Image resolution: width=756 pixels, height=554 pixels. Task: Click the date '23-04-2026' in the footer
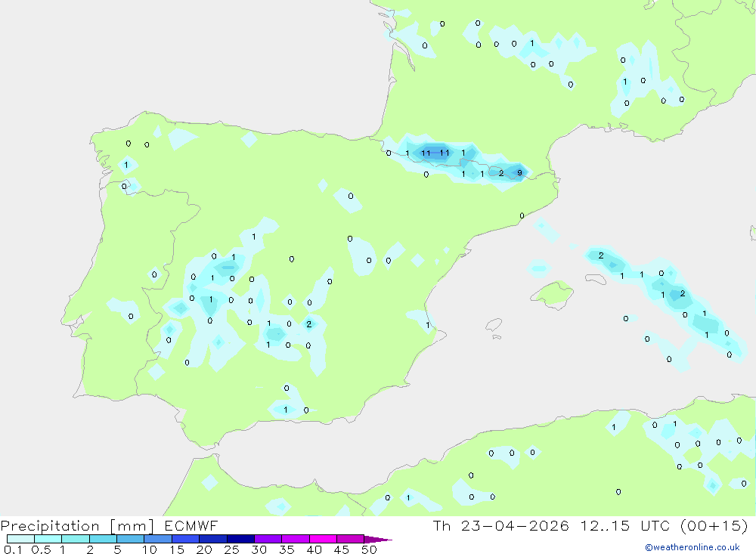515,526
